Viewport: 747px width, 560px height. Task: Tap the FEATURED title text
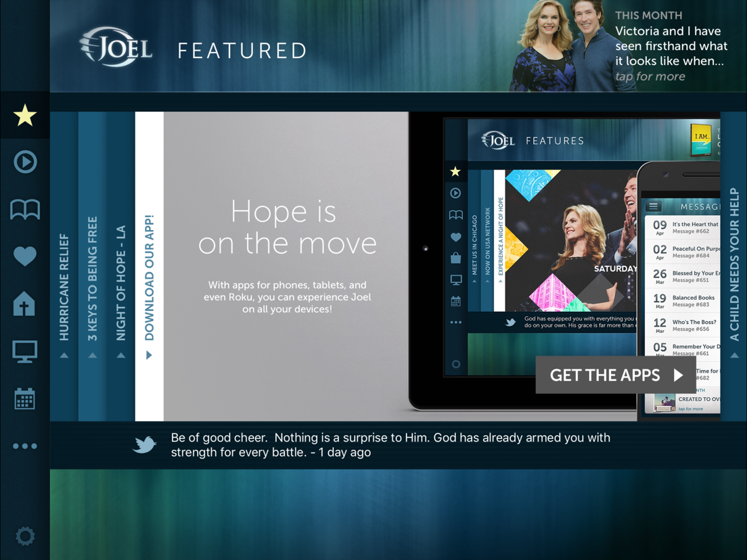[x=242, y=51]
